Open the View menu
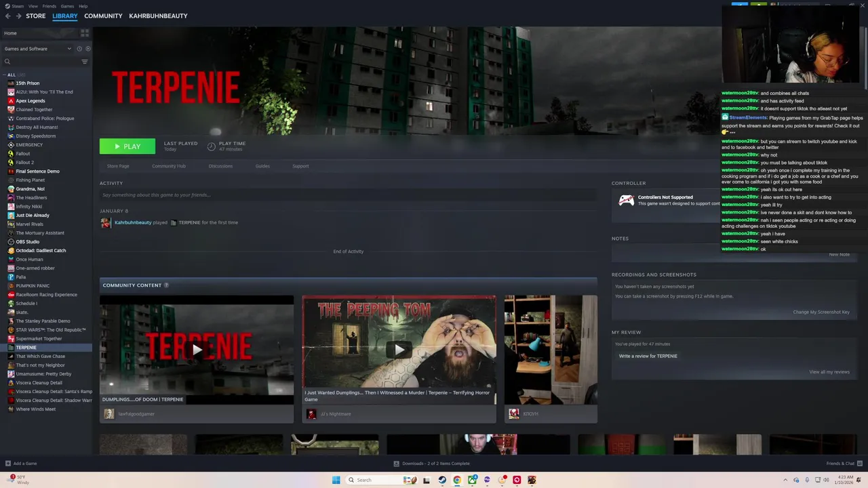Image resolution: width=868 pixels, height=488 pixels. coord(33,6)
